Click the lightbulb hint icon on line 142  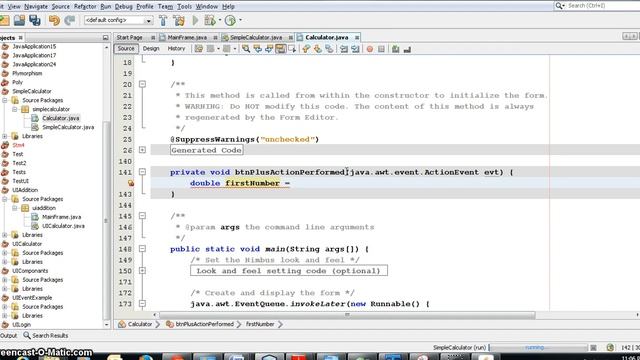click(x=131, y=183)
